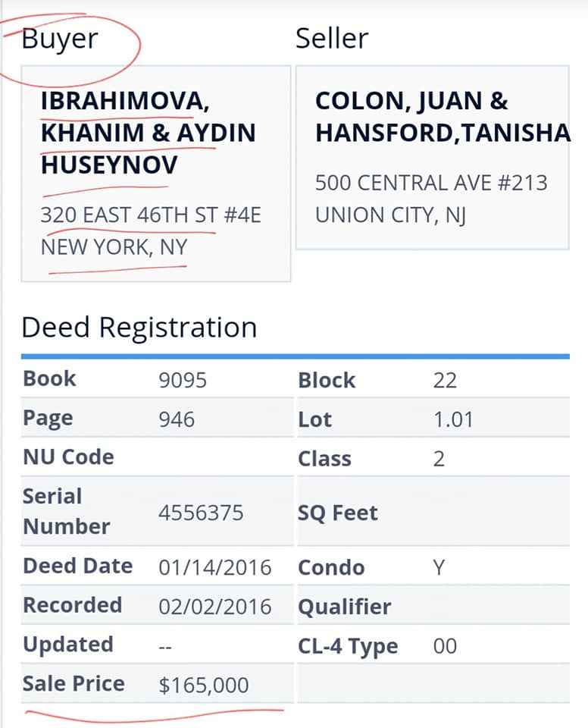The image size is (588, 728).
Task: Click the seller address 500 Central Ave #213
Action: click(430, 183)
